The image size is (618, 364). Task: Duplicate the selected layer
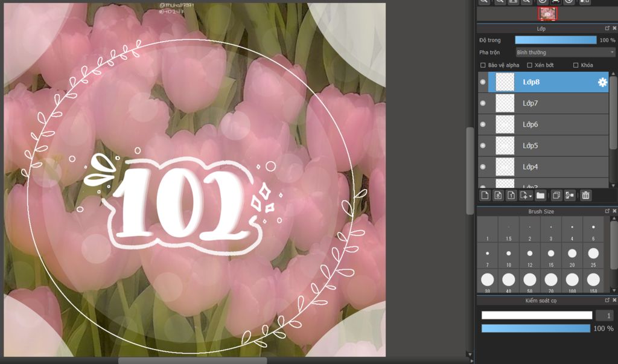click(556, 196)
